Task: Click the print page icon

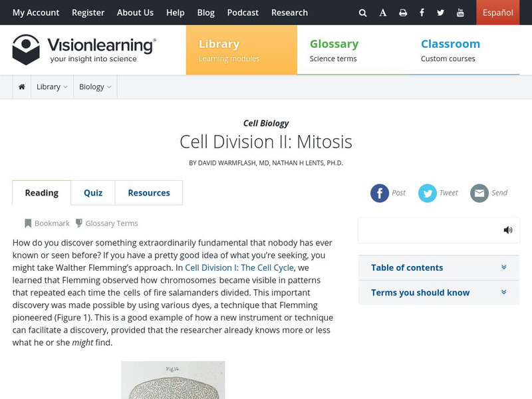Action: (403, 13)
